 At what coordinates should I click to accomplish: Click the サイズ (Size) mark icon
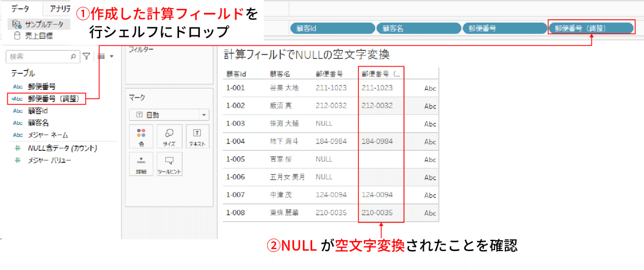pos(169,136)
